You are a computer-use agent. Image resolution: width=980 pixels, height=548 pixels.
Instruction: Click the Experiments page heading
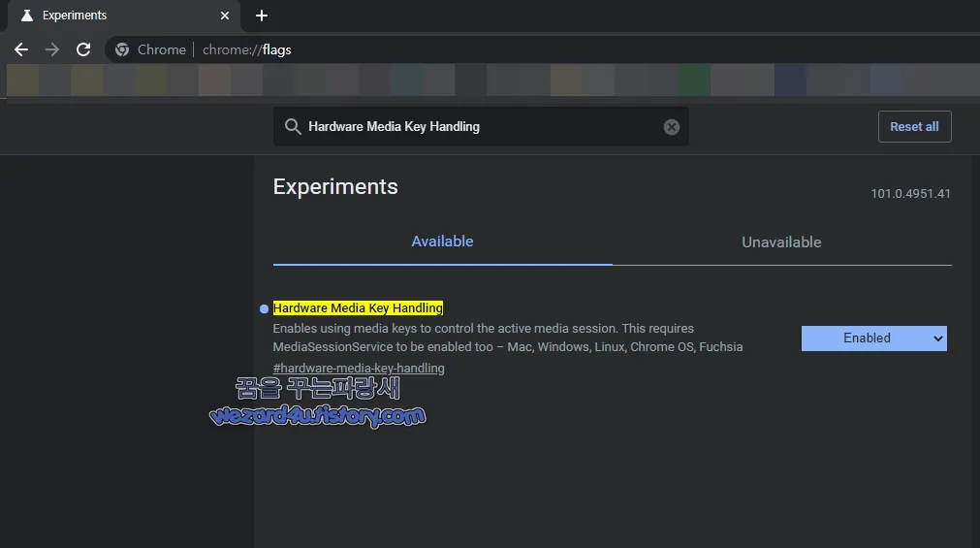pos(335,186)
